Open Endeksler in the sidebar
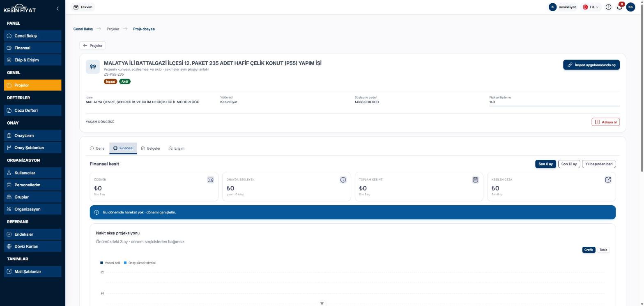 [33, 234]
